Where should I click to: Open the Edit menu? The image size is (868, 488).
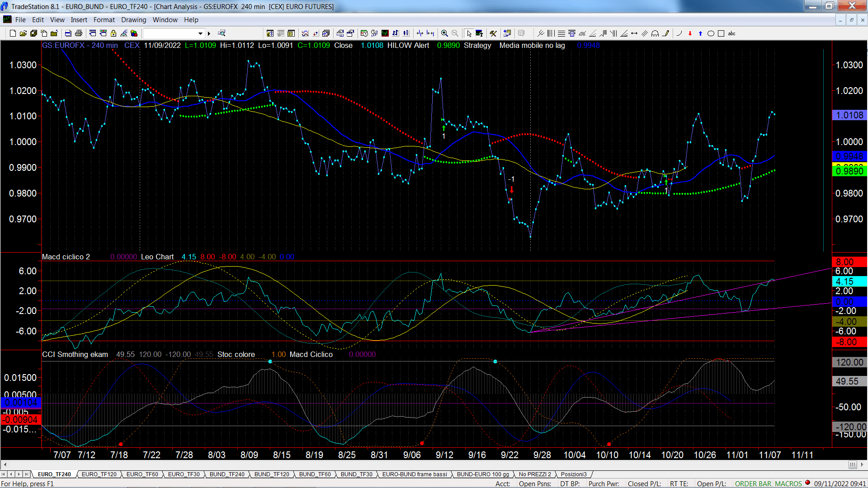pos(38,19)
